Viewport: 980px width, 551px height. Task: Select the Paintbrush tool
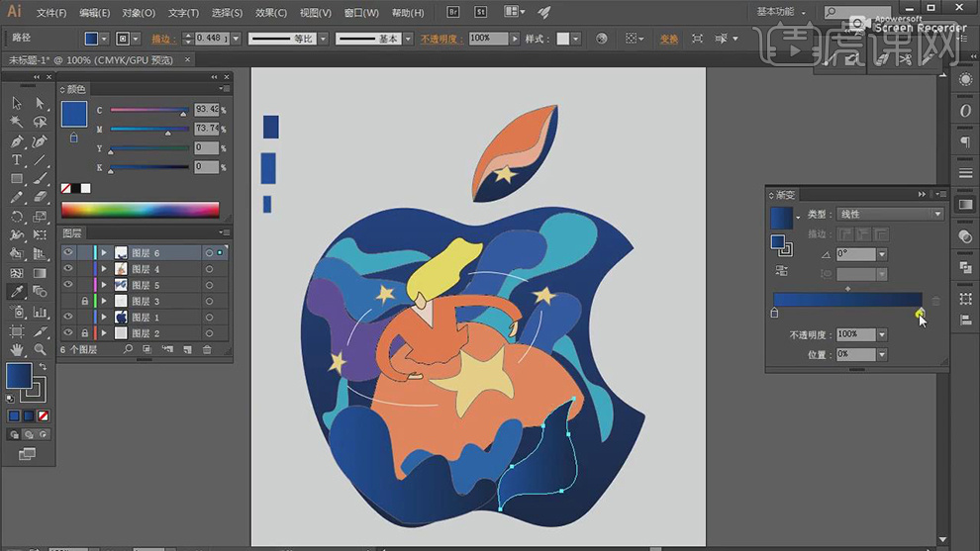(40, 179)
